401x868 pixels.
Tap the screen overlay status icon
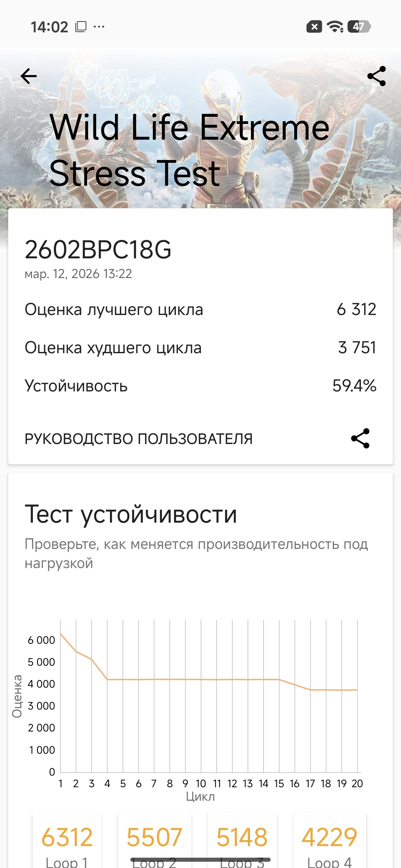[x=81, y=27]
